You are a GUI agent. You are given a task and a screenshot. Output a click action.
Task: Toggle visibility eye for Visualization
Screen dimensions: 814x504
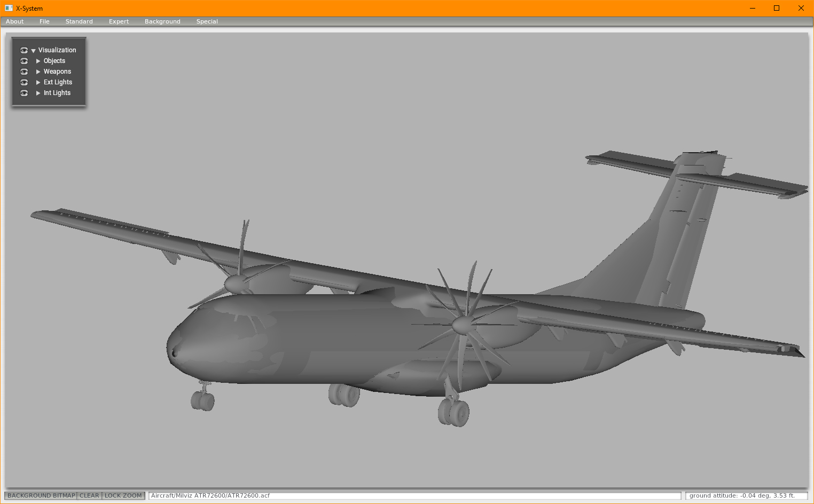pyautogui.click(x=24, y=50)
